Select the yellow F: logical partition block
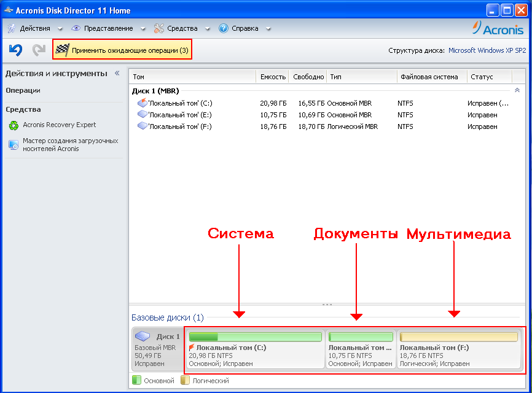The image size is (532, 393). 459,349
